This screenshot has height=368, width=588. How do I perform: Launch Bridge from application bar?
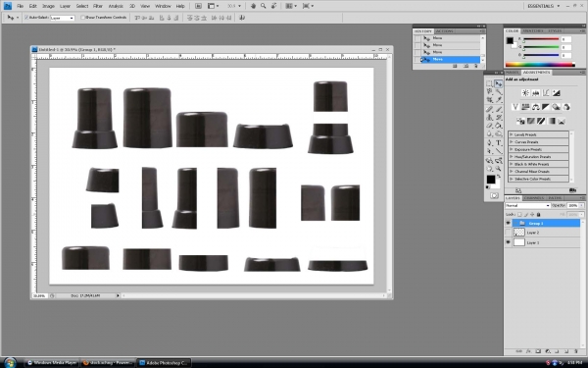tap(198, 6)
